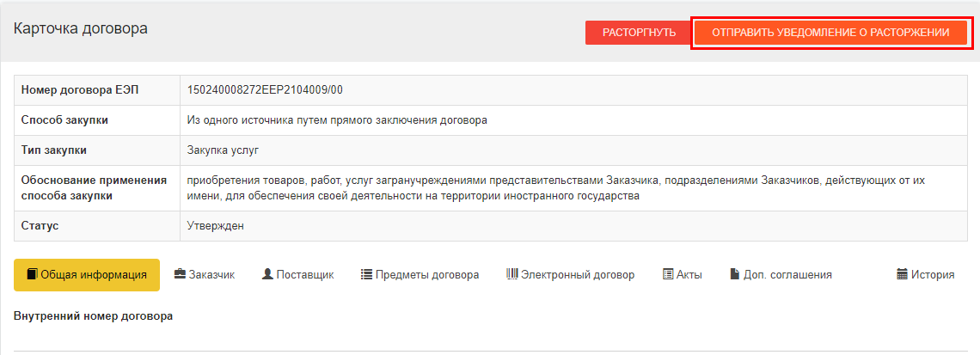
Task: Switch to the Поставщик tab
Action: 298,275
